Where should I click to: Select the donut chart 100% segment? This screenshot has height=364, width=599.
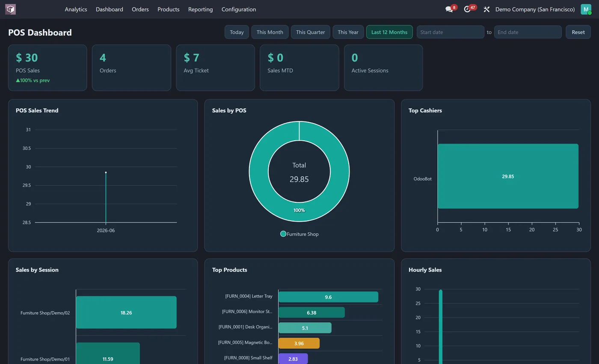point(299,210)
